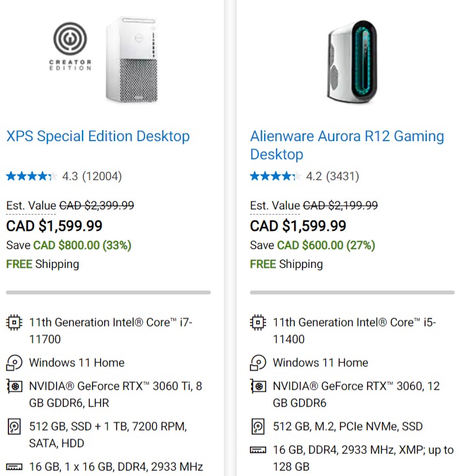Click the Alienware memory RAM icon
Screen dimensions: 462x476
click(x=258, y=450)
